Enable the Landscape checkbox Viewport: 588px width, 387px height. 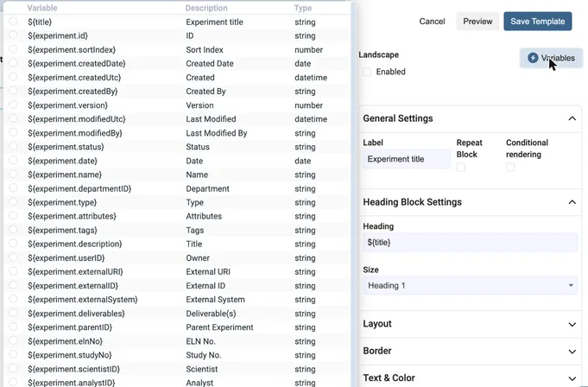(x=367, y=72)
